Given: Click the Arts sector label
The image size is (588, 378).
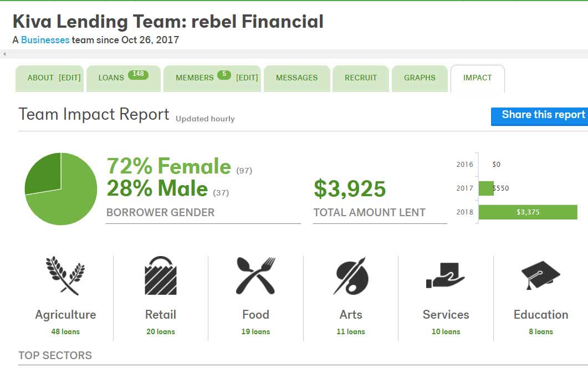Looking at the screenshot, I should (351, 314).
